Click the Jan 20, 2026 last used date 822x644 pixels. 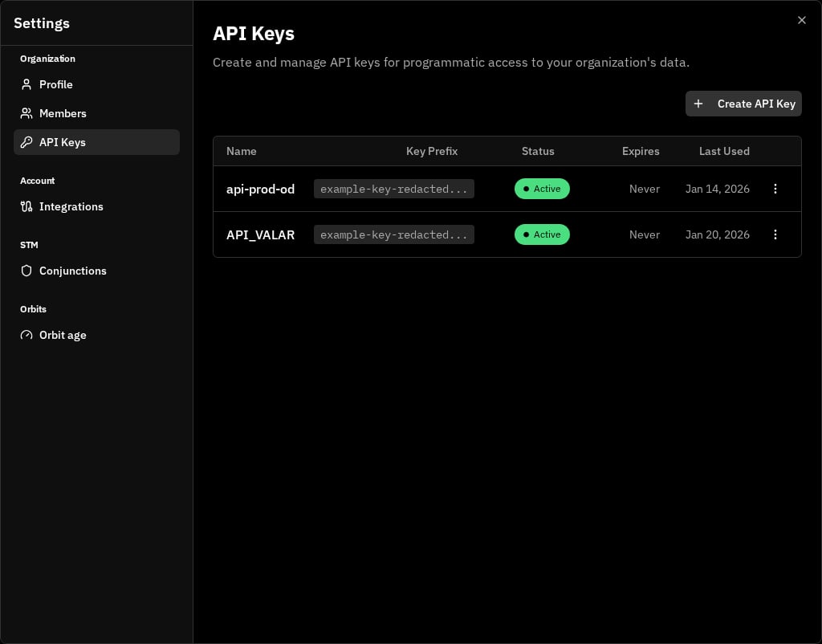[718, 234]
